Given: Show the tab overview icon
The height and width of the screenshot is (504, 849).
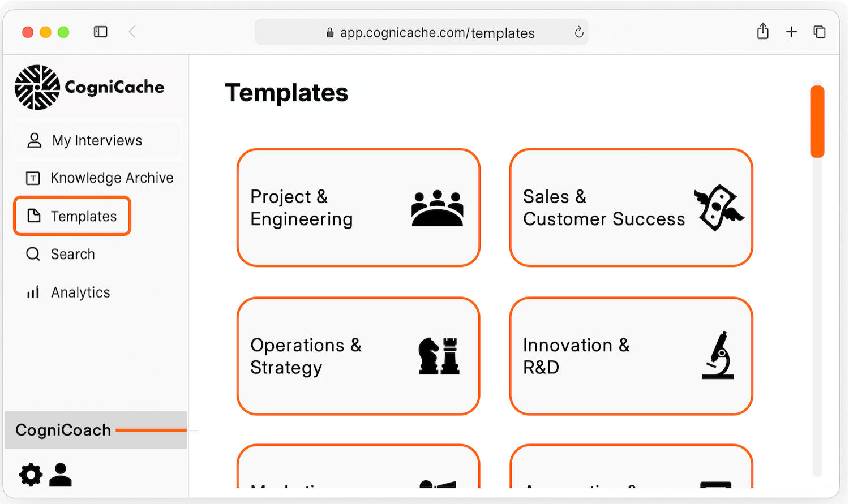Looking at the screenshot, I should [820, 32].
